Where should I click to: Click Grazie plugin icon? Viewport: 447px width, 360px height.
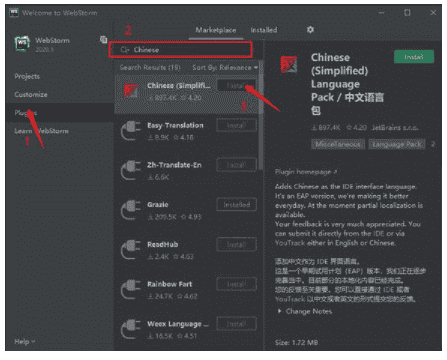(x=130, y=210)
